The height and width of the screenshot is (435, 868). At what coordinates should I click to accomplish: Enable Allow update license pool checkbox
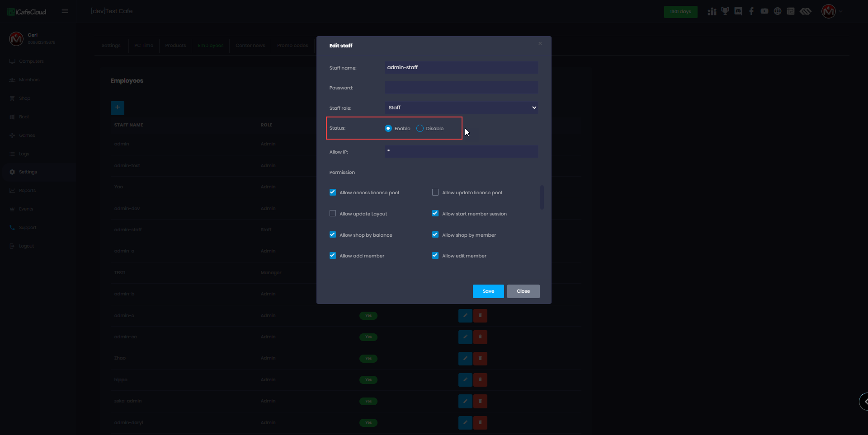(435, 192)
